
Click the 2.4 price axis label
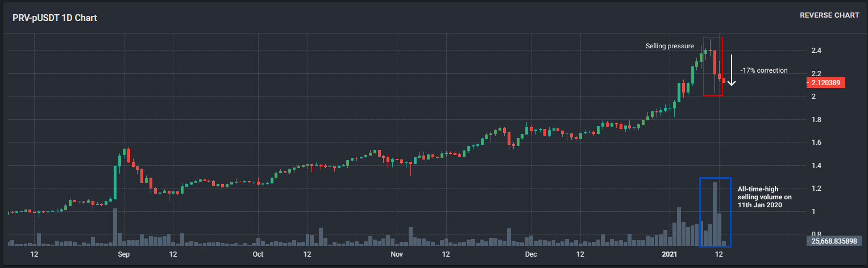click(816, 51)
